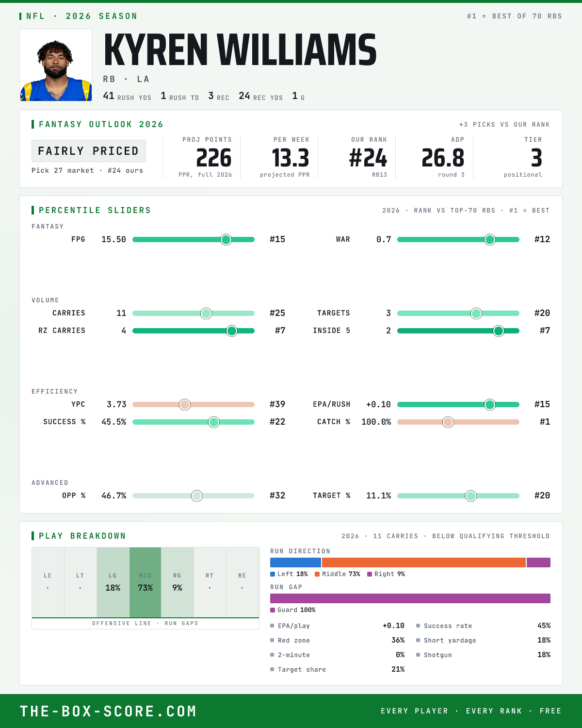Click the WAR slider handle
The width and height of the screenshot is (582, 728).
click(490, 239)
